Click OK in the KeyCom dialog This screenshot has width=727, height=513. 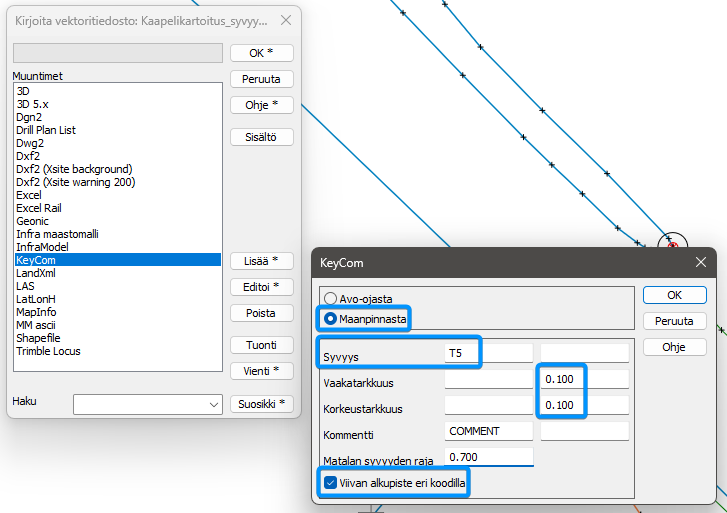click(x=674, y=295)
